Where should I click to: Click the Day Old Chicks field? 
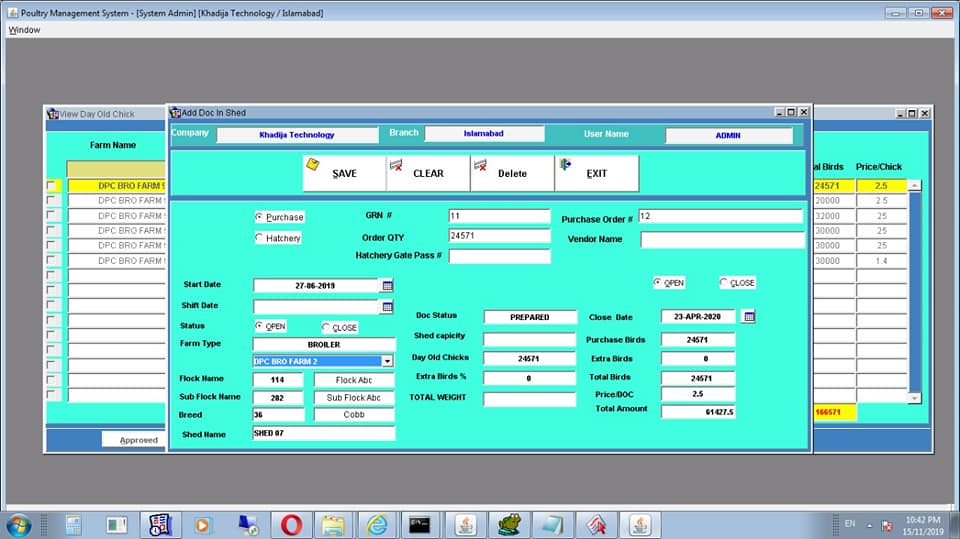pos(530,358)
